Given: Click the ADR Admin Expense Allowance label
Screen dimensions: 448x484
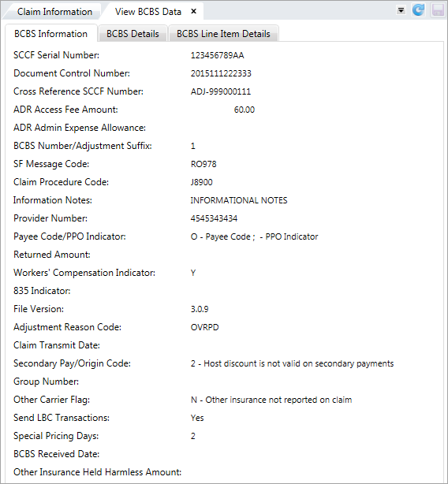Looking at the screenshot, I should pyautogui.click(x=80, y=128).
